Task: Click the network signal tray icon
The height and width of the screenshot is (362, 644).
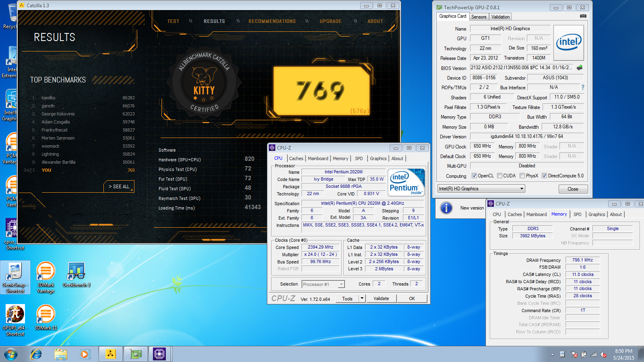Action: point(594,354)
